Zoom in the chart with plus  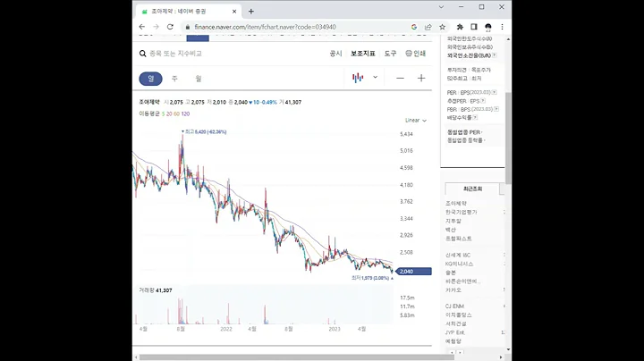(x=421, y=78)
